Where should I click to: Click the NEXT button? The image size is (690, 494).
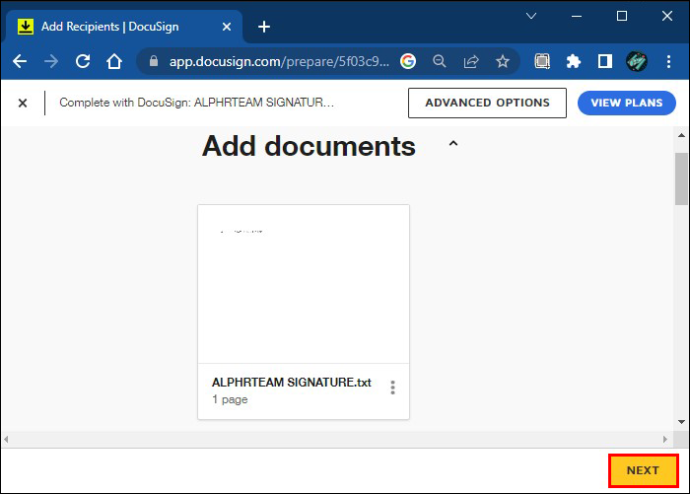click(x=643, y=470)
